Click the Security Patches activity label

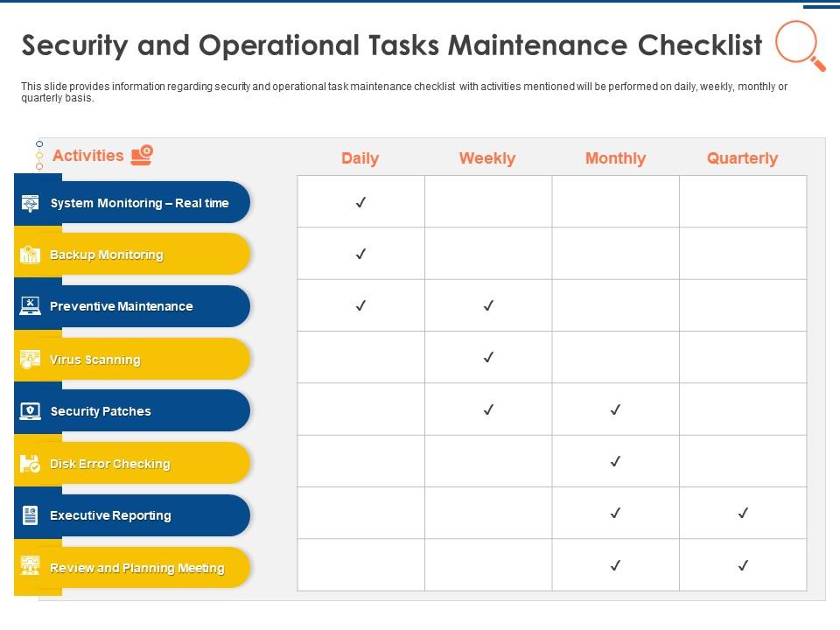click(x=101, y=411)
